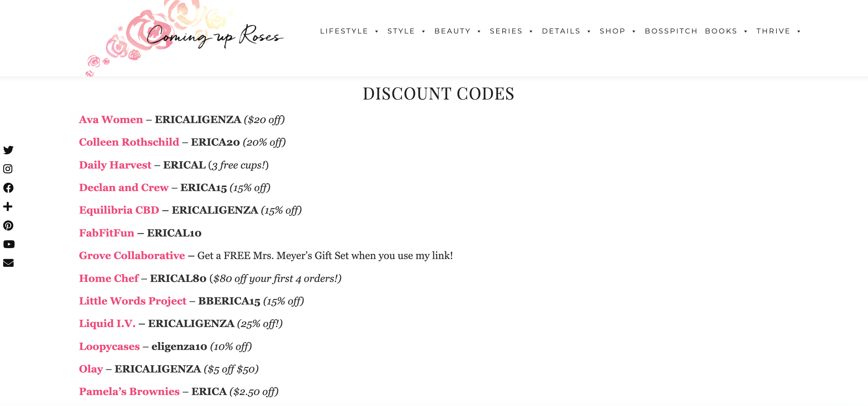Expand the Style menu dropdown arrow
The width and height of the screenshot is (868, 406).
424,31
